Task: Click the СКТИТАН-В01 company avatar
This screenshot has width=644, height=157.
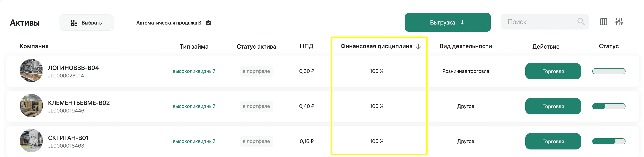Action: (31, 141)
